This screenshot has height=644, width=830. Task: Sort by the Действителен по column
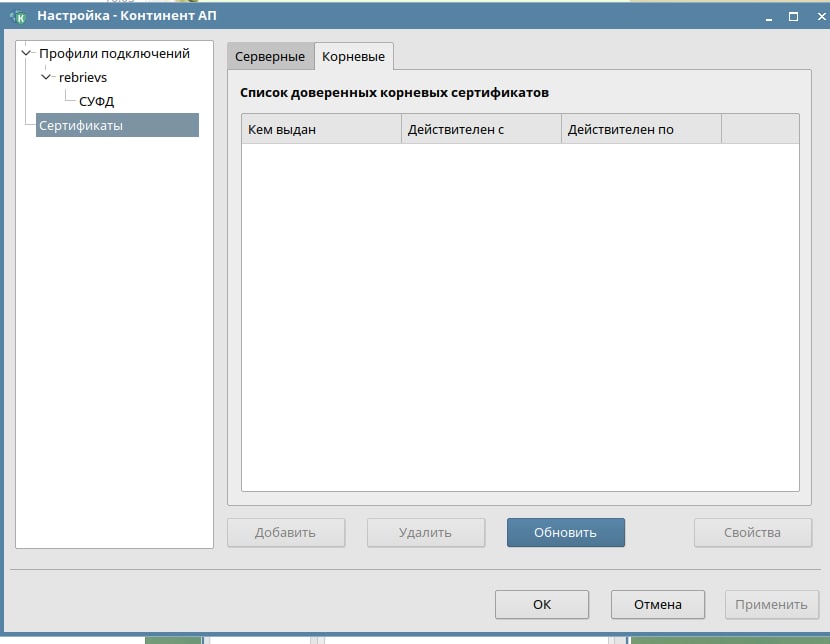641,129
